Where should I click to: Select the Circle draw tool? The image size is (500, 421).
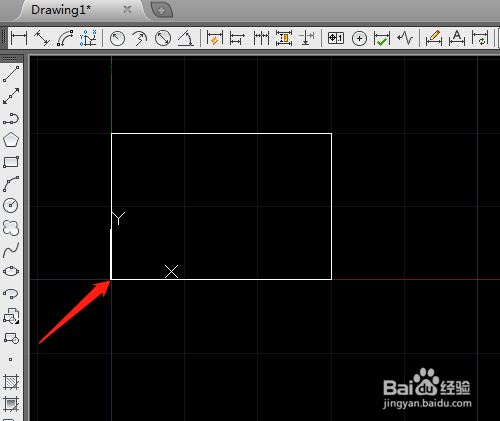[11, 205]
